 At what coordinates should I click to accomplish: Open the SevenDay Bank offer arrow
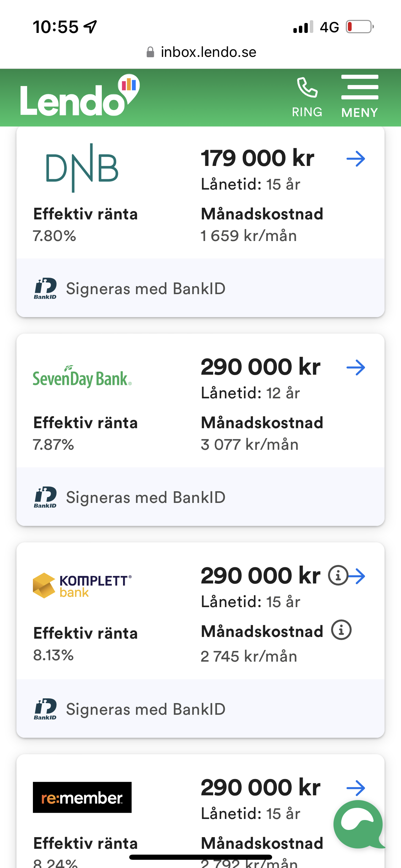(356, 367)
